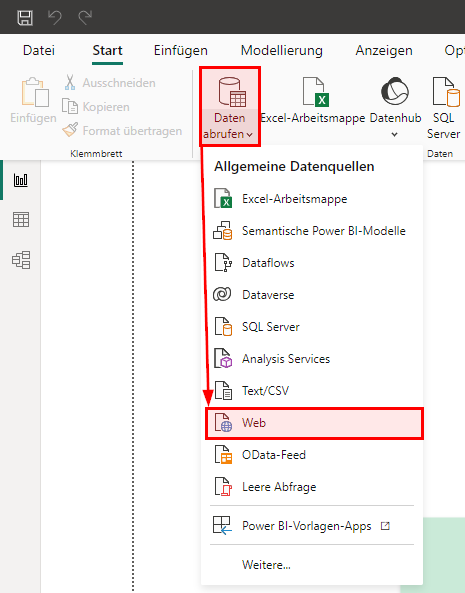Open the Report view in sidebar

click(x=21, y=180)
